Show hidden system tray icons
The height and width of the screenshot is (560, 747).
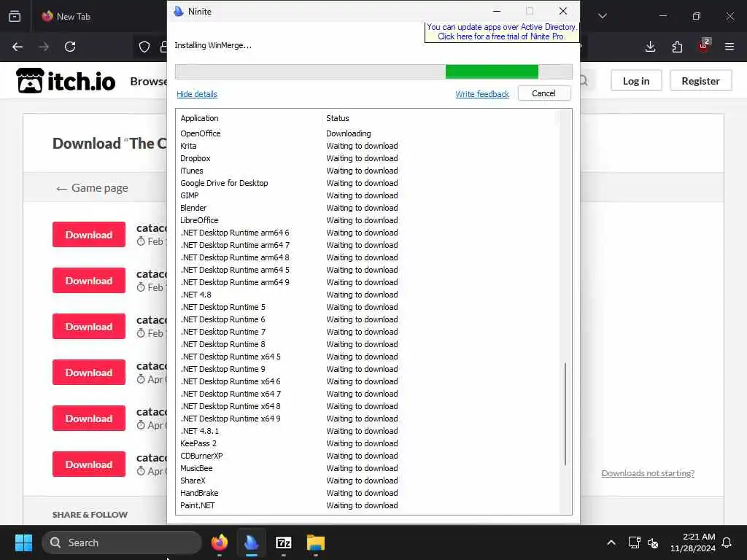point(611,542)
